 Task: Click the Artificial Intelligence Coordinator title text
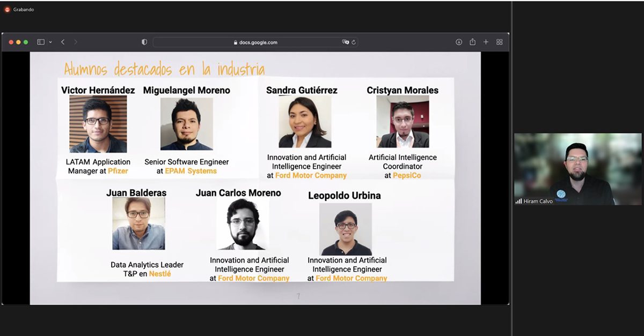click(402, 162)
